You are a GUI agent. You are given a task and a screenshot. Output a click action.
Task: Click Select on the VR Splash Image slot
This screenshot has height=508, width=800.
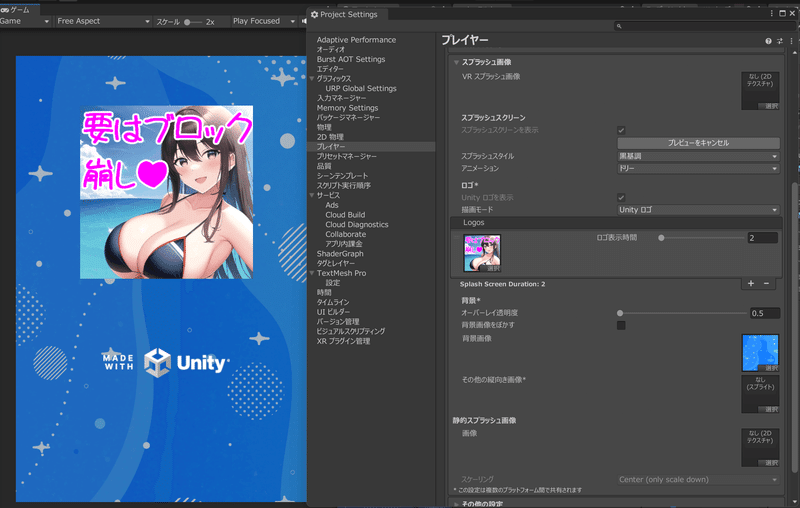click(x=771, y=106)
